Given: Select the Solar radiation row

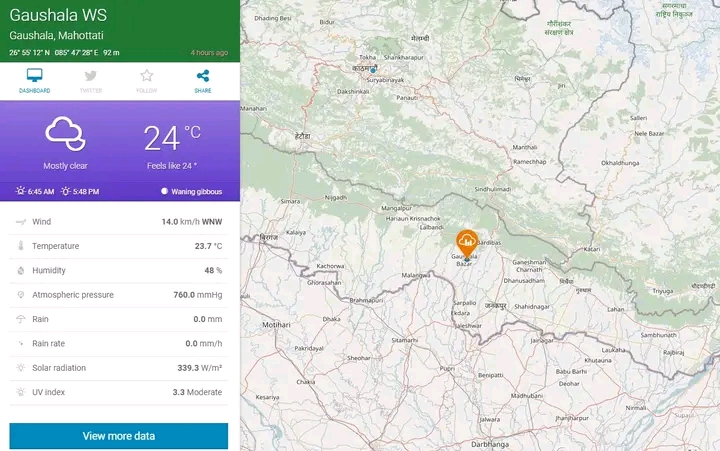Looking at the screenshot, I should [x=119, y=368].
